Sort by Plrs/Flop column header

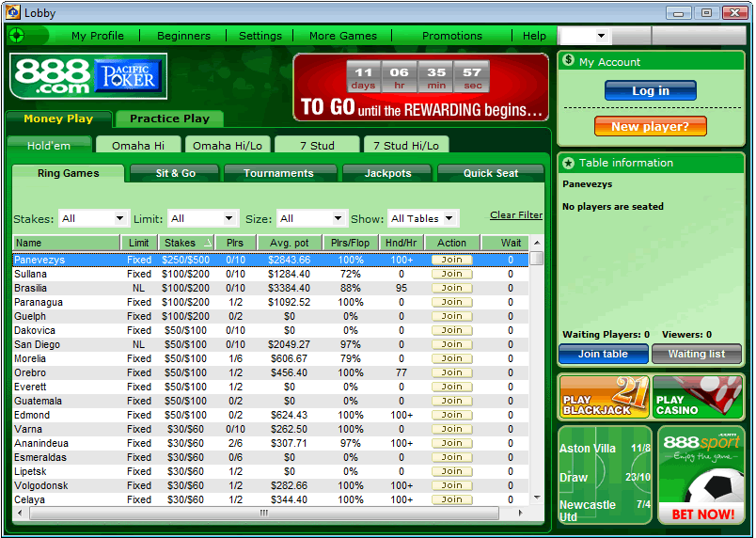pos(351,243)
